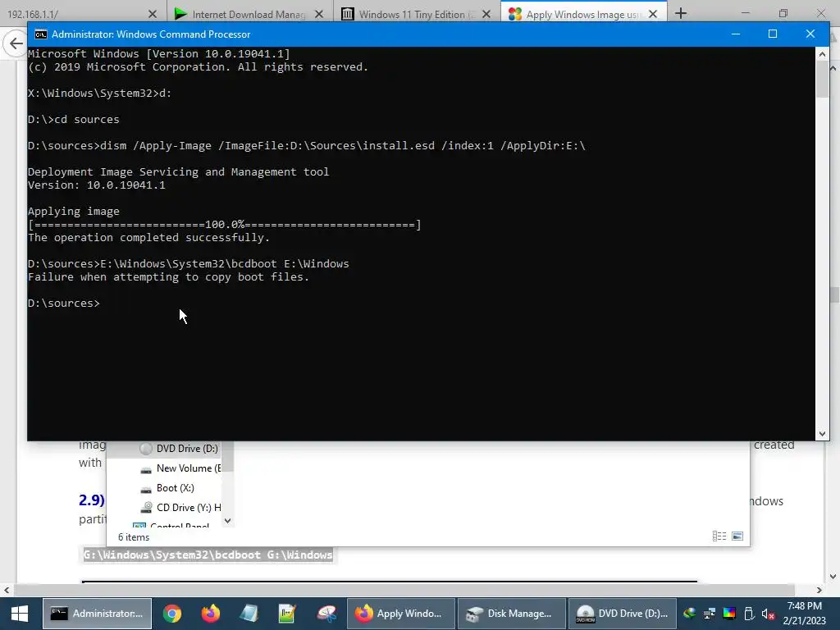840x630 pixels.
Task: Click 'The operation completed successfully.' line
Action: point(149,237)
